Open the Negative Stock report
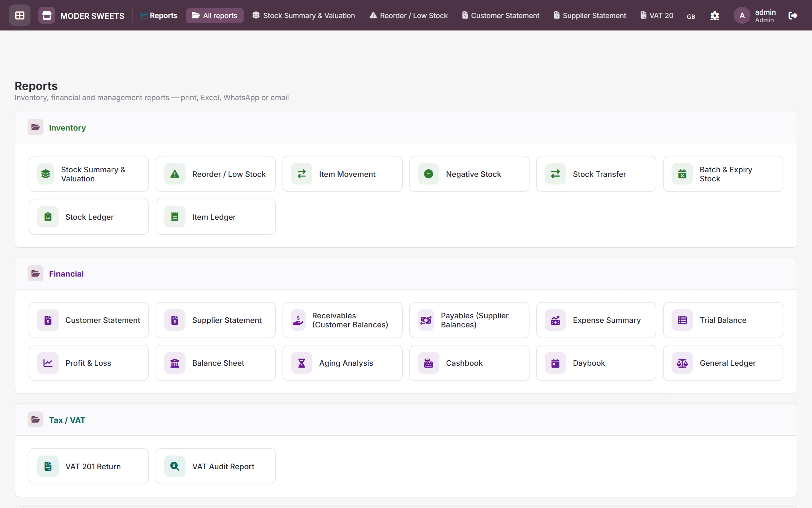 coord(469,174)
